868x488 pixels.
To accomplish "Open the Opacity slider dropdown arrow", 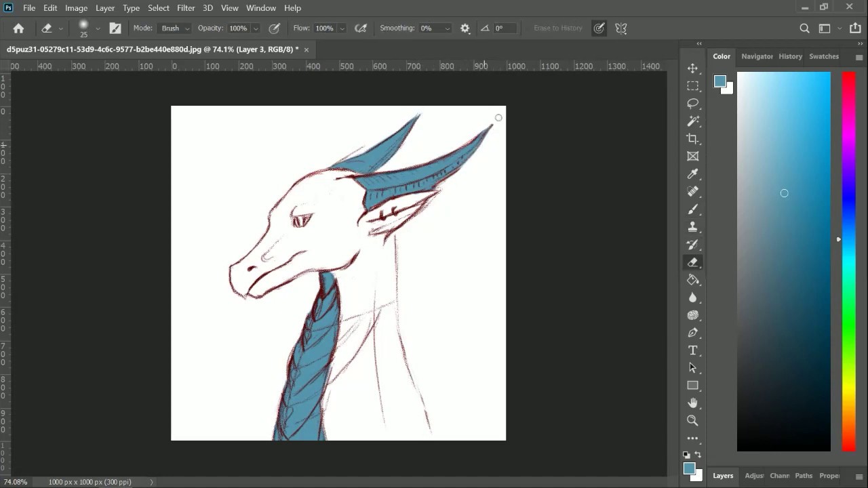I will (256, 28).
